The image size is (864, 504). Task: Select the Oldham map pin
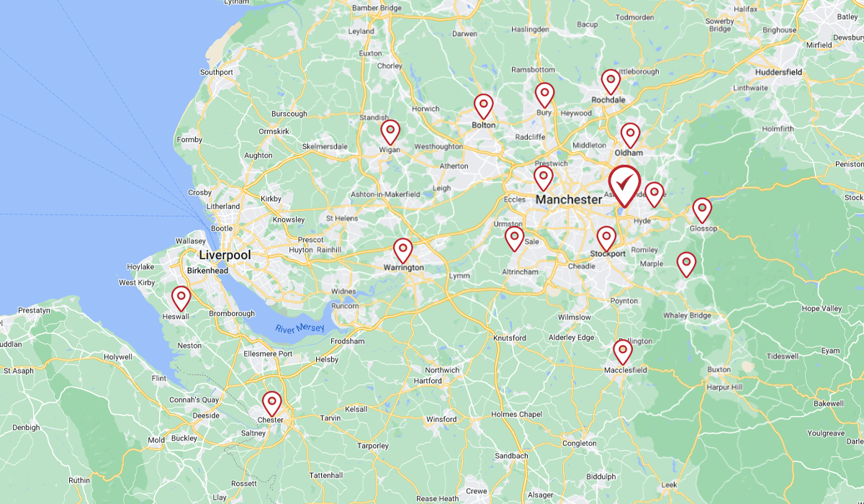(x=630, y=135)
